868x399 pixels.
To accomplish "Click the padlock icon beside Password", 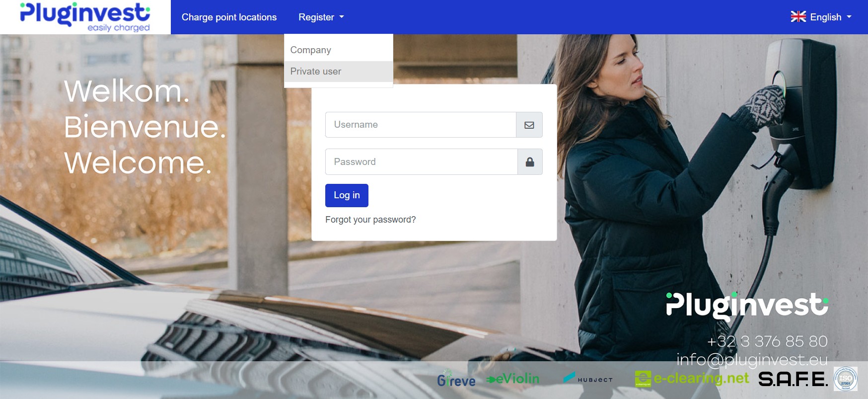I will point(530,162).
